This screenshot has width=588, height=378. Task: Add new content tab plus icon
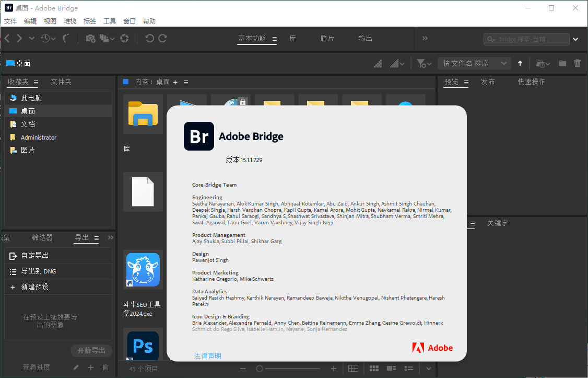coord(175,82)
